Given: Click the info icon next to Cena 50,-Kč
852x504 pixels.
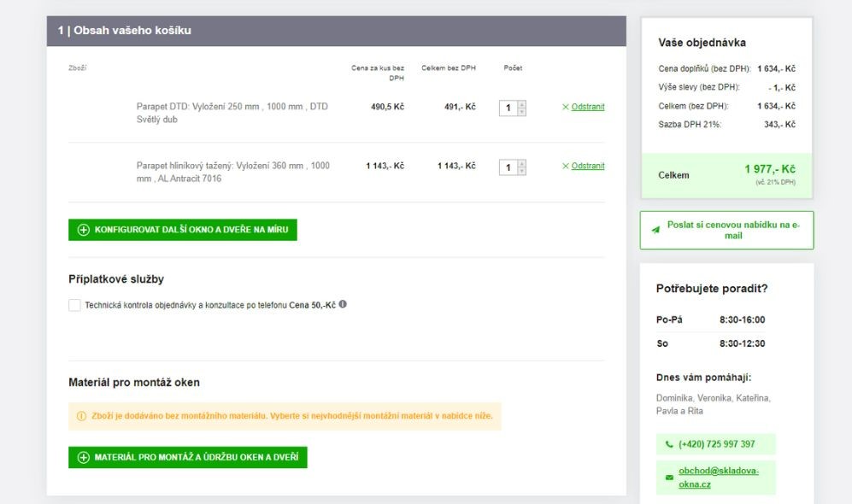Looking at the screenshot, I should (x=343, y=304).
